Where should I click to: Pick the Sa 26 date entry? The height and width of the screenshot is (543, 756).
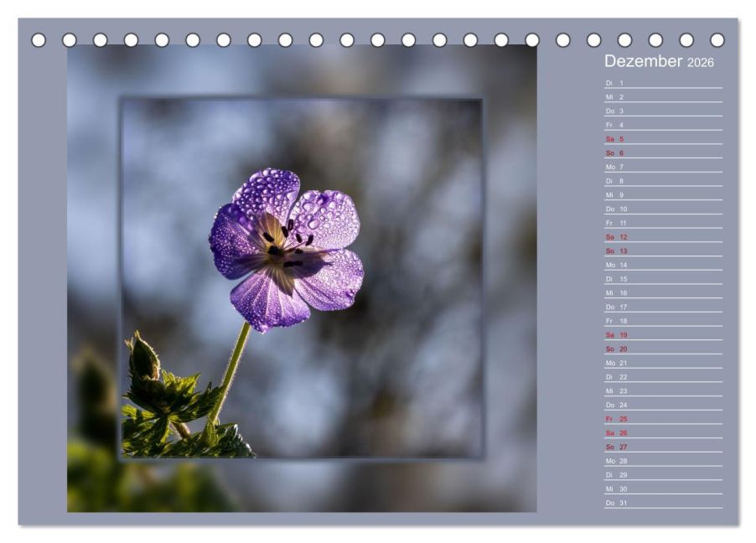662,432
